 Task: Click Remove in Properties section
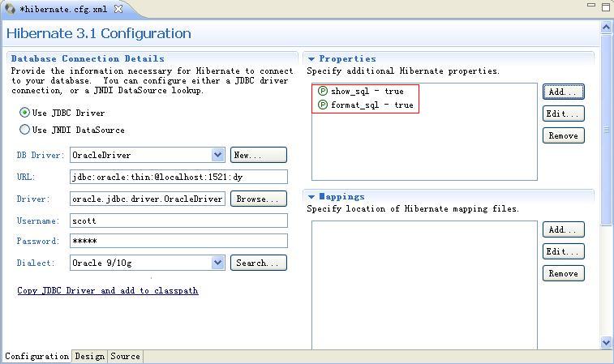564,135
